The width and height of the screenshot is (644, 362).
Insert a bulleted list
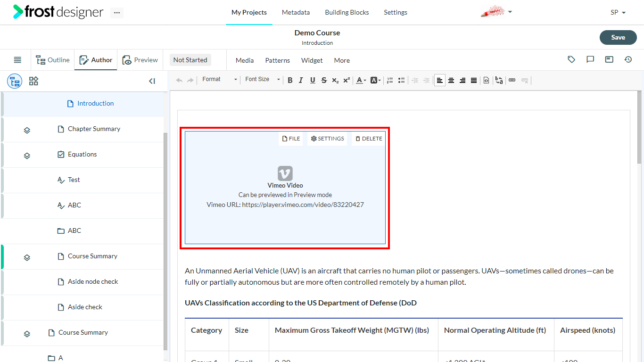pos(401,80)
